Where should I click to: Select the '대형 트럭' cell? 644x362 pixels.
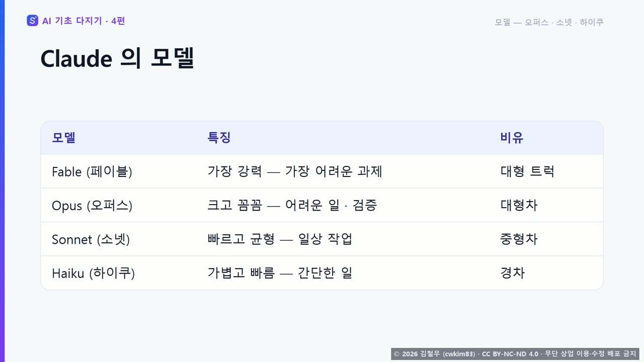pos(527,171)
